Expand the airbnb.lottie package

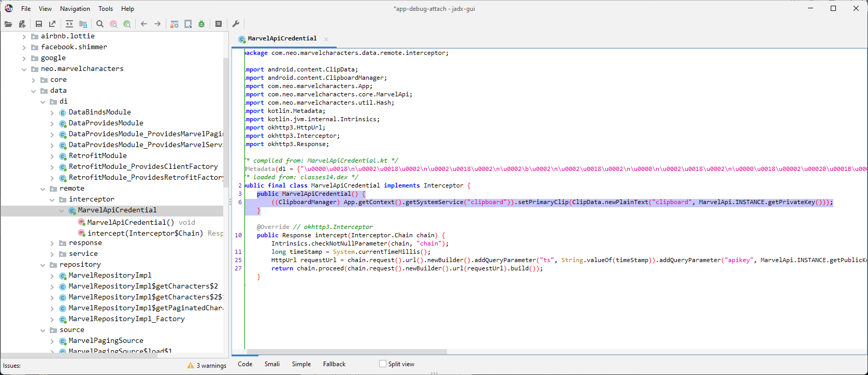tap(24, 36)
